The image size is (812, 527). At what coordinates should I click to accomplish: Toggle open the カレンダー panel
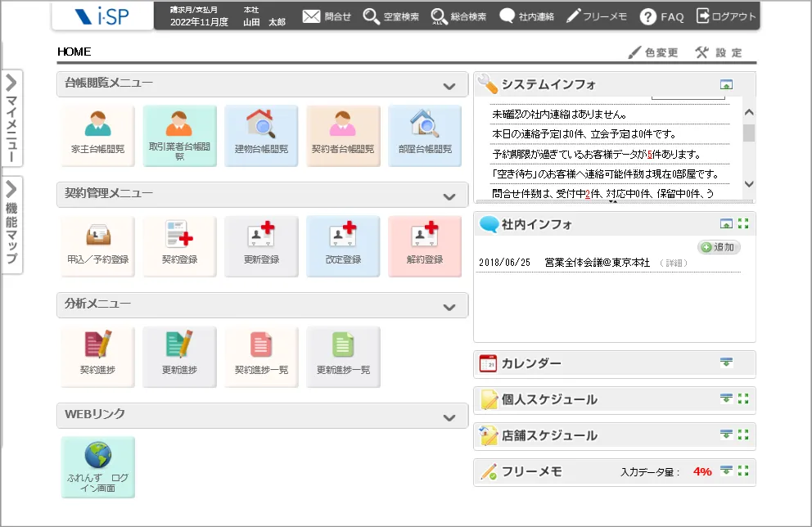coord(726,363)
